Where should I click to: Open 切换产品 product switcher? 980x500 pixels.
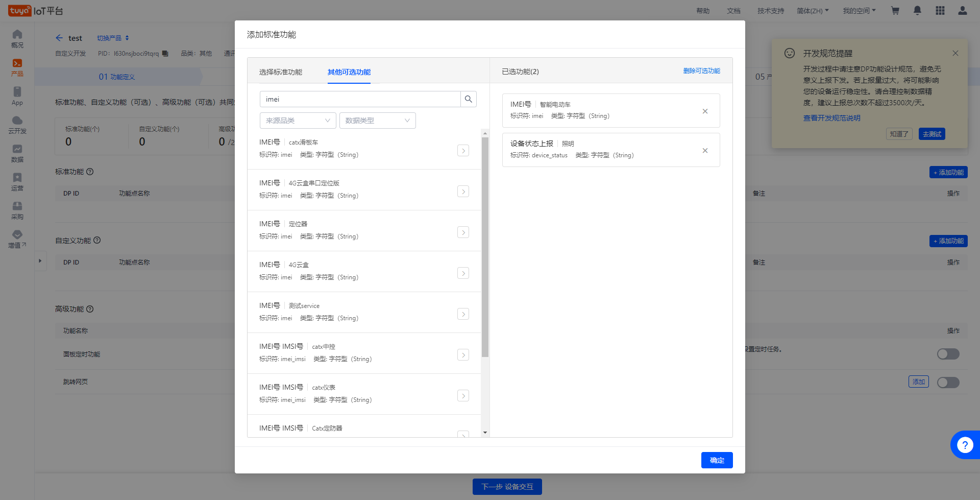[x=113, y=38]
